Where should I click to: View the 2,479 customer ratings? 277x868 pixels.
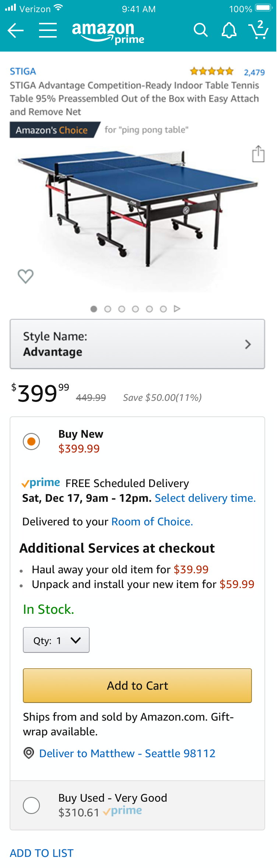pyautogui.click(x=254, y=72)
